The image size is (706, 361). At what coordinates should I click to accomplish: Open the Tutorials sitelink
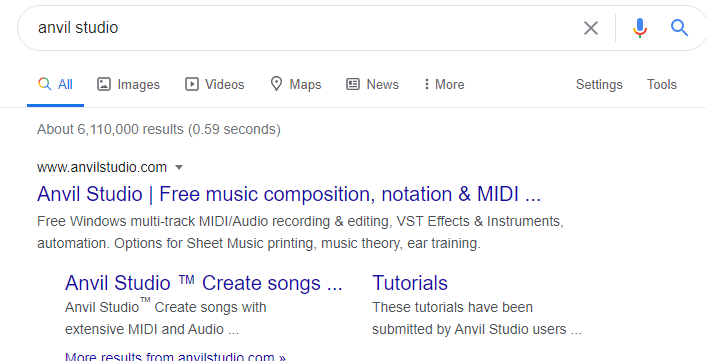410,283
